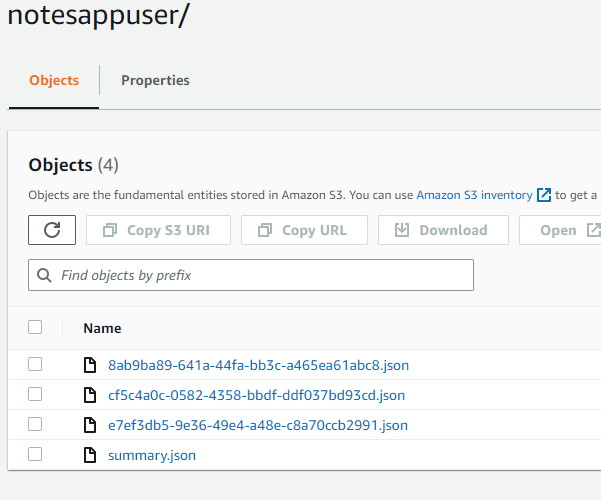
Task: Switch to the Properties tab
Action: 155,80
